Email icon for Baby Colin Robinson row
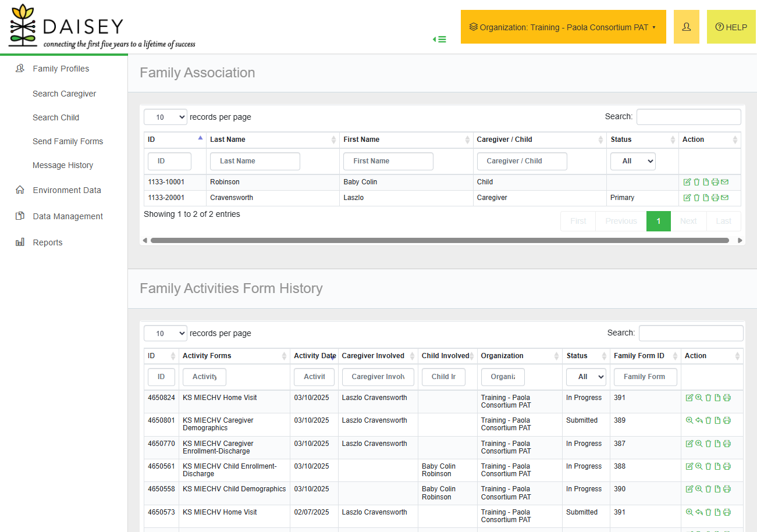The height and width of the screenshot is (532, 757). click(724, 182)
